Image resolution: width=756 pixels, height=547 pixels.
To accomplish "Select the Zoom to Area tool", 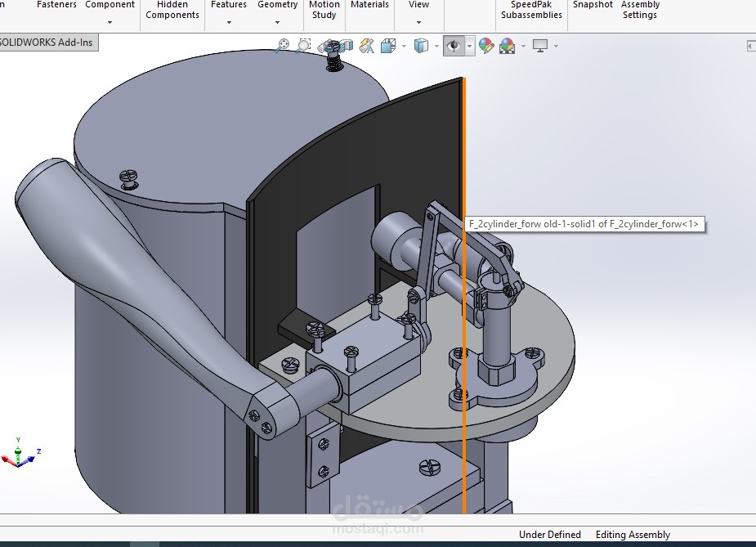I will coord(304,46).
